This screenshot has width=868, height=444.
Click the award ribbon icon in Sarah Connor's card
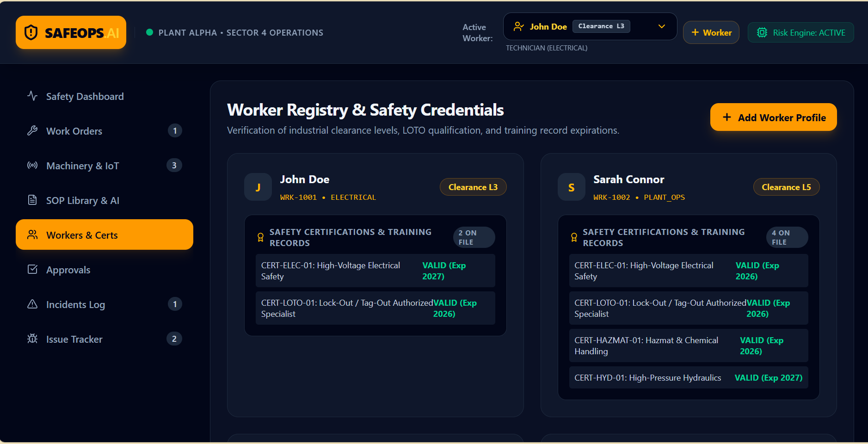[x=574, y=237]
